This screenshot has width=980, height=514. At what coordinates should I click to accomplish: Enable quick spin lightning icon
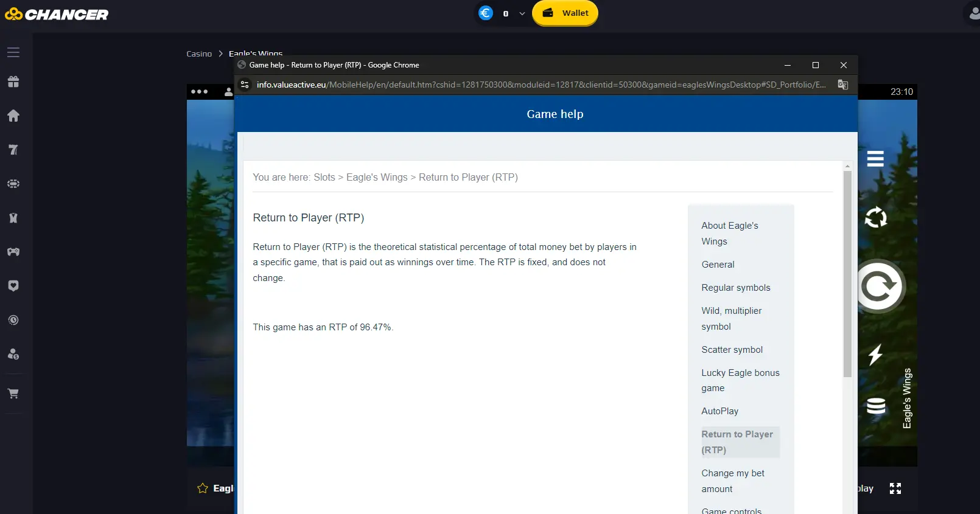coord(875,354)
